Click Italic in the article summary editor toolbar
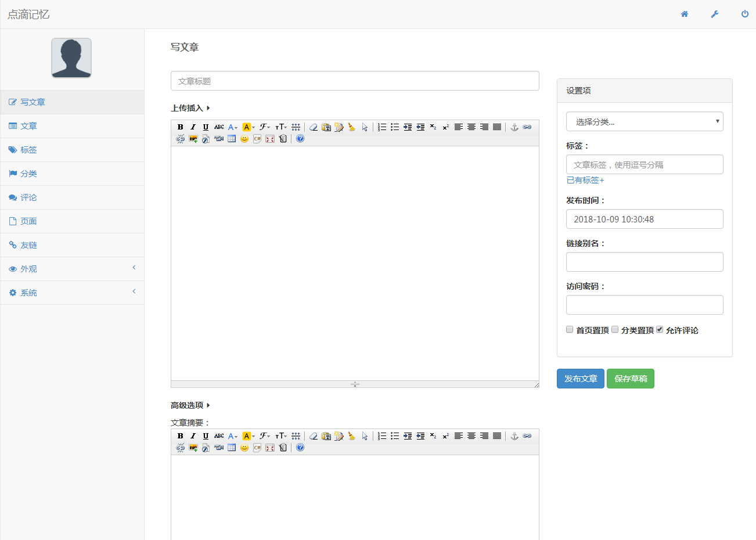 click(x=193, y=436)
